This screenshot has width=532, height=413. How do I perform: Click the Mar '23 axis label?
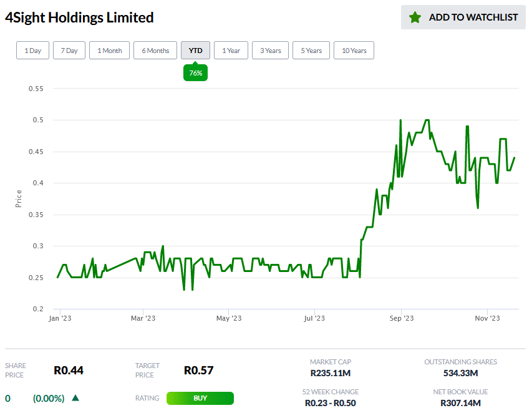point(143,318)
